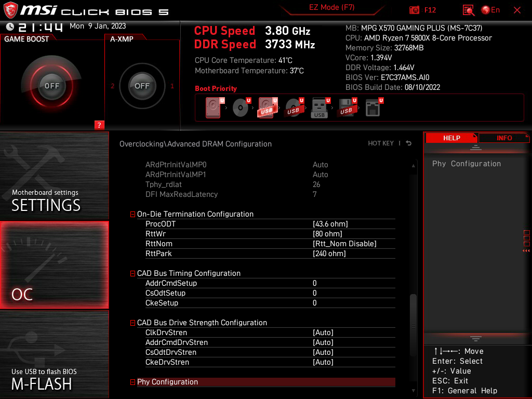The height and width of the screenshot is (399, 532).
Task: Click the clock icon beside the time
Action: [10, 26]
